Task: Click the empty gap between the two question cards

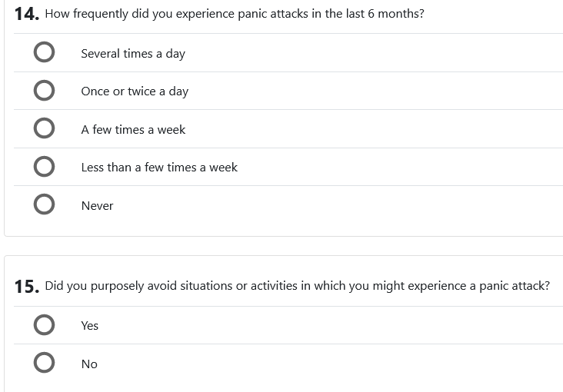Action: [x=283, y=246]
